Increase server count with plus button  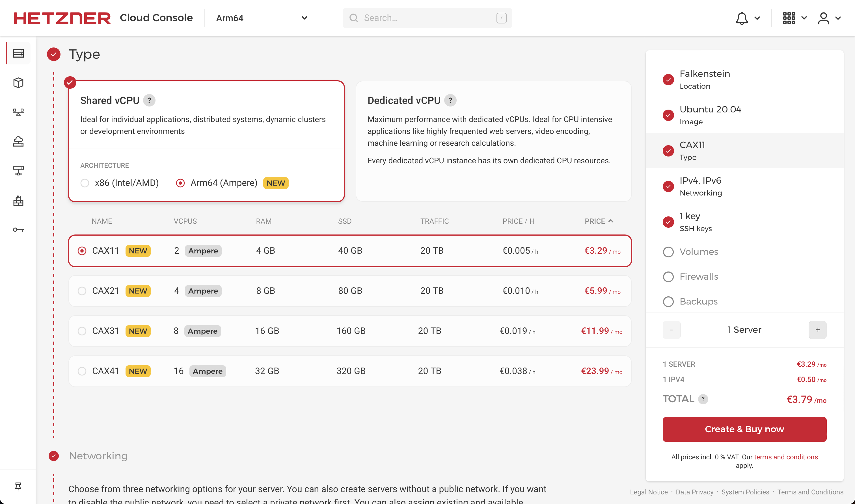pos(817,330)
